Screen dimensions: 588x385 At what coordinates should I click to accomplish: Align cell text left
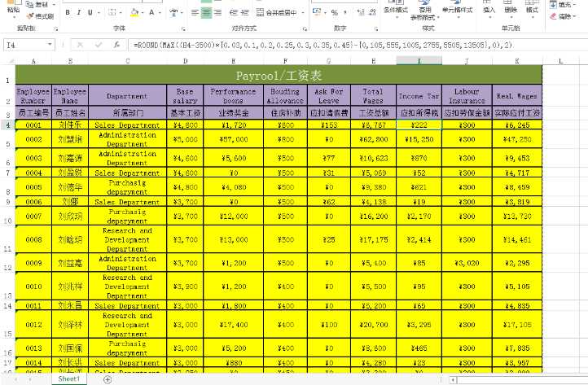[x=195, y=13]
